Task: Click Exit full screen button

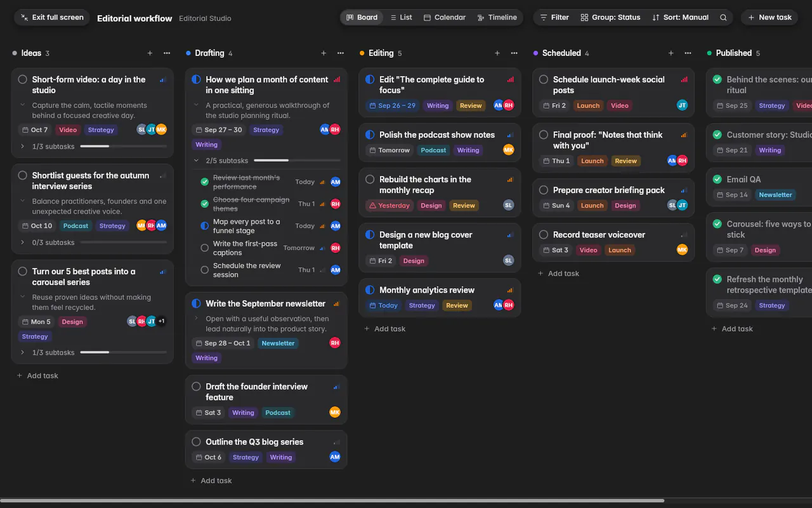Action: coord(52,18)
